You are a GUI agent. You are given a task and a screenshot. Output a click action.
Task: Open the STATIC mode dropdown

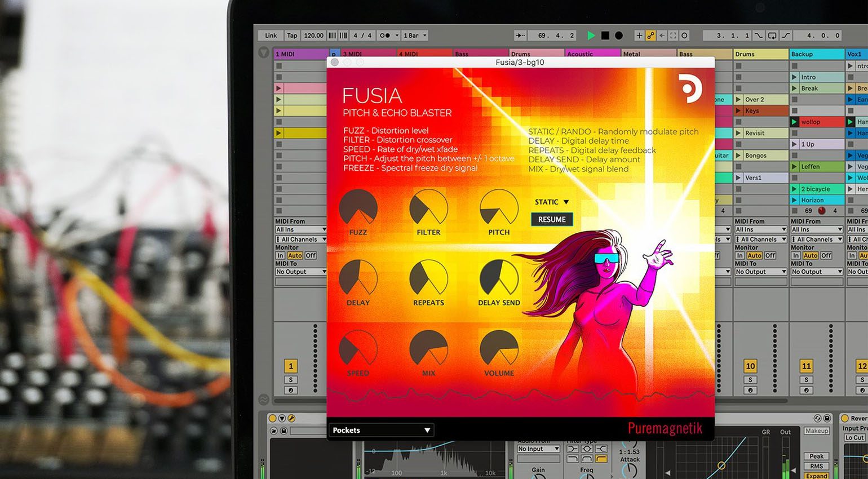tap(552, 202)
